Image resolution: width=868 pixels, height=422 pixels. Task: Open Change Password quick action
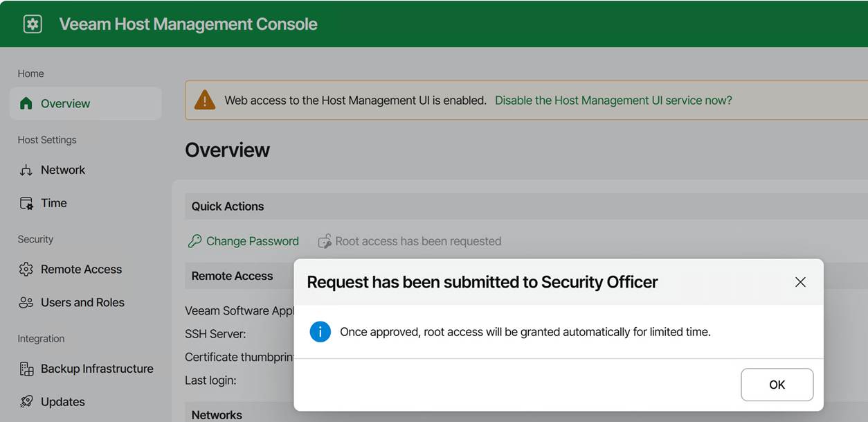252,241
